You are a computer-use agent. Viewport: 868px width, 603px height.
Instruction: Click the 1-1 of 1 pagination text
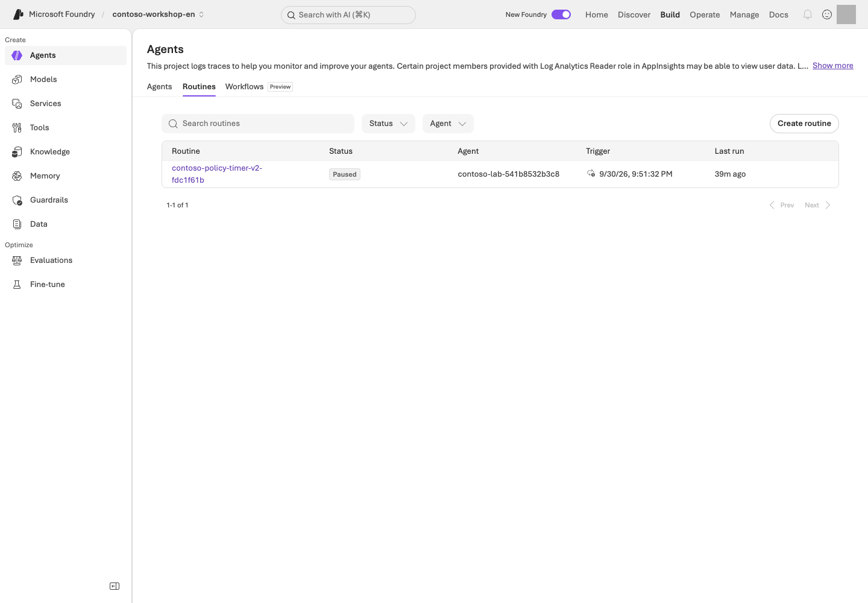pos(177,205)
